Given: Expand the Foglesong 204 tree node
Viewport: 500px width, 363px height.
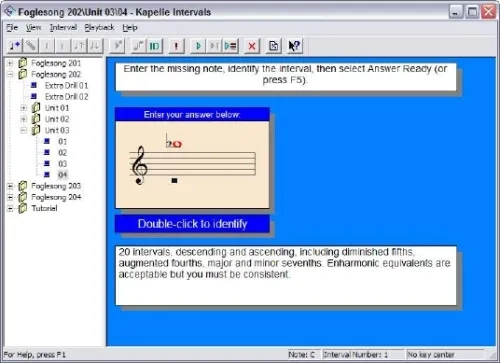Looking at the screenshot, I should tap(10, 197).
